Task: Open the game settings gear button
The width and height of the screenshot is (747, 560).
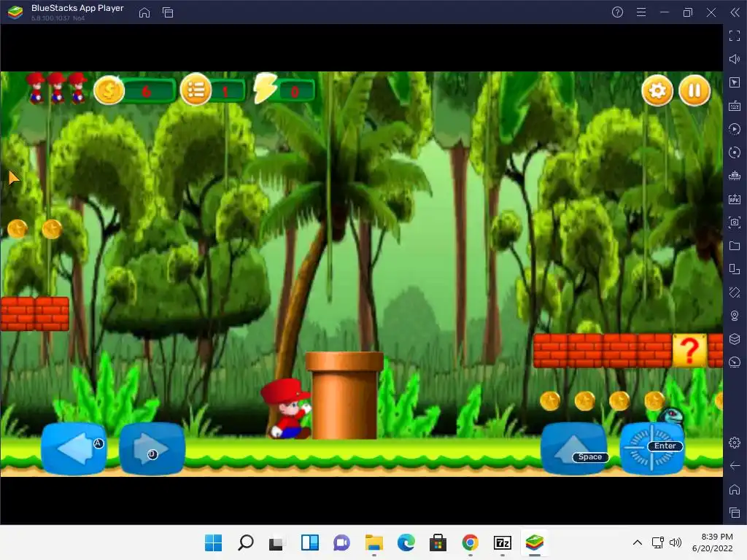Action: tap(657, 90)
